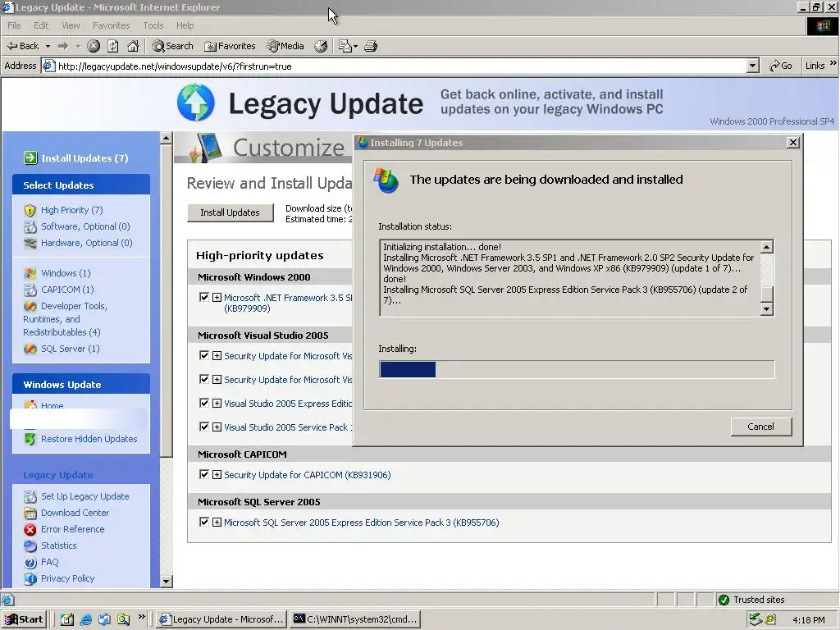
Task: Expand Visual Studio 2005 Express Edition details
Action: tap(217, 404)
